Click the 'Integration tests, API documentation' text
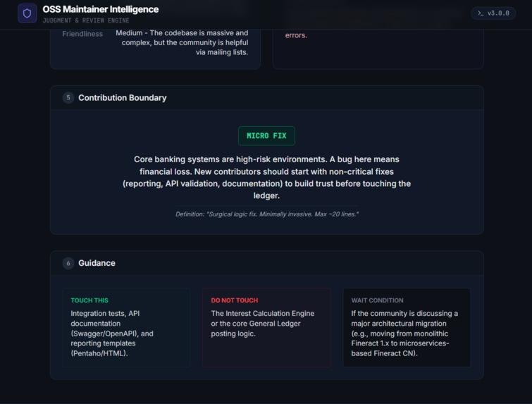The image size is (532, 404). (x=112, y=333)
